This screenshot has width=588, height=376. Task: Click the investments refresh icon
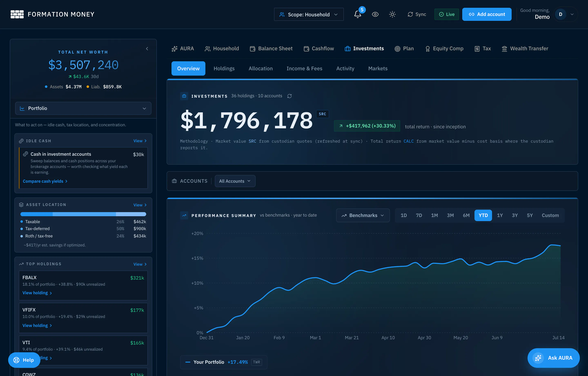click(x=289, y=96)
